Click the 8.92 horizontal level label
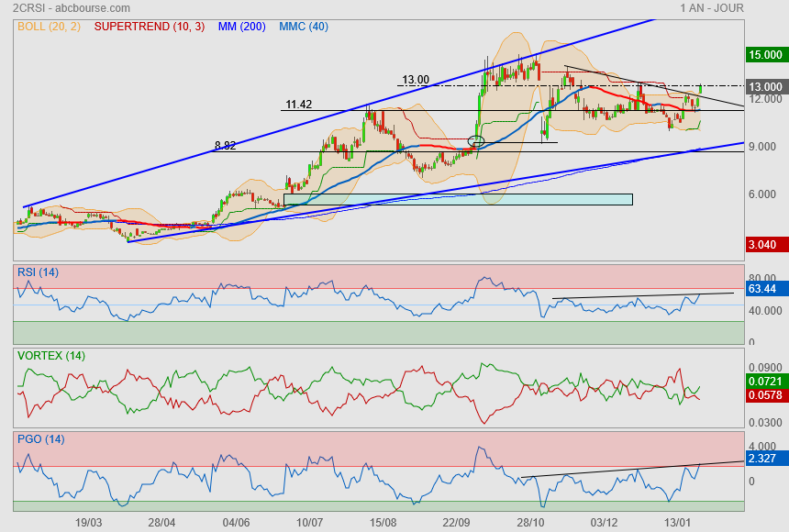 [225, 145]
